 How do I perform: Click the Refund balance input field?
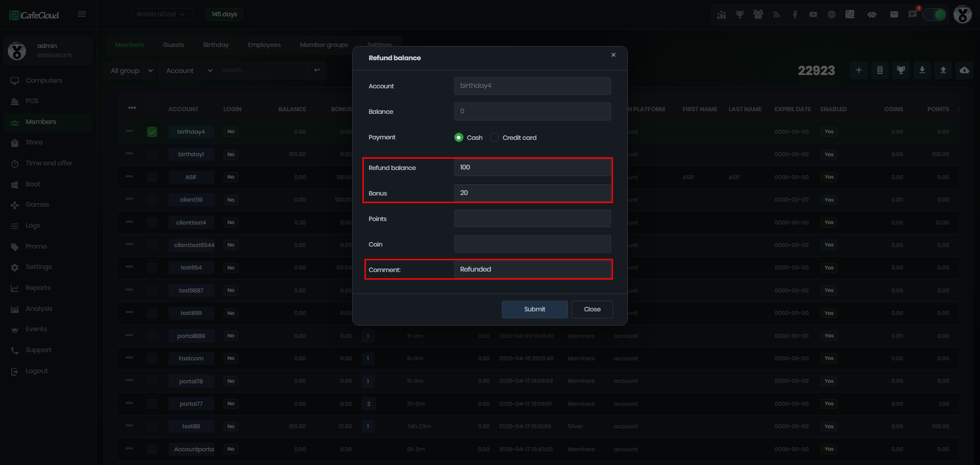pos(532,167)
